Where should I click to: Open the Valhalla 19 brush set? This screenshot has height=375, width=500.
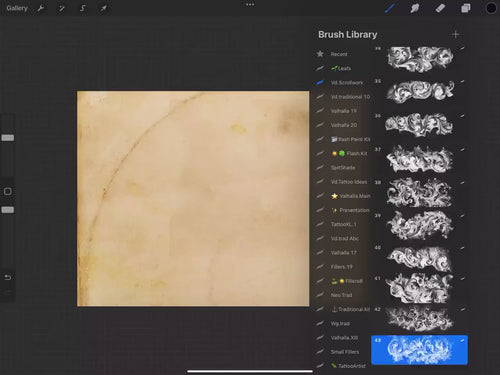(x=343, y=111)
